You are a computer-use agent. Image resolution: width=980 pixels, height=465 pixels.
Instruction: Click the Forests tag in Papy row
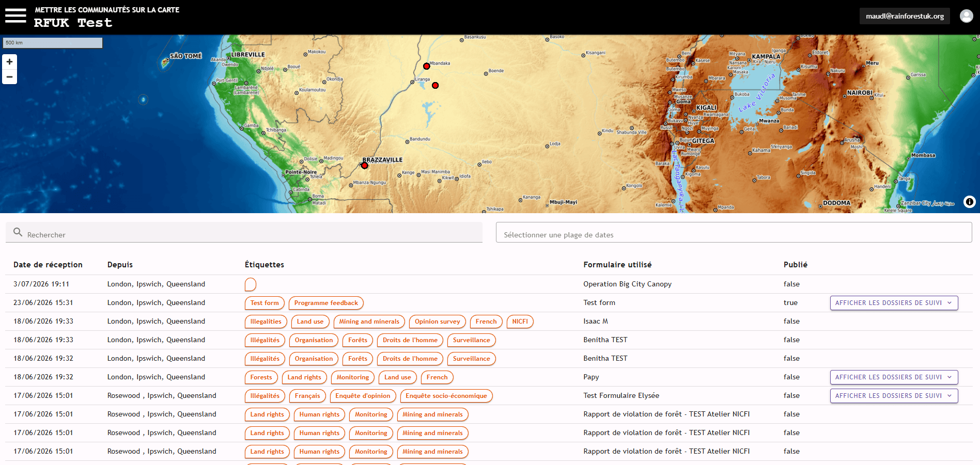point(261,377)
